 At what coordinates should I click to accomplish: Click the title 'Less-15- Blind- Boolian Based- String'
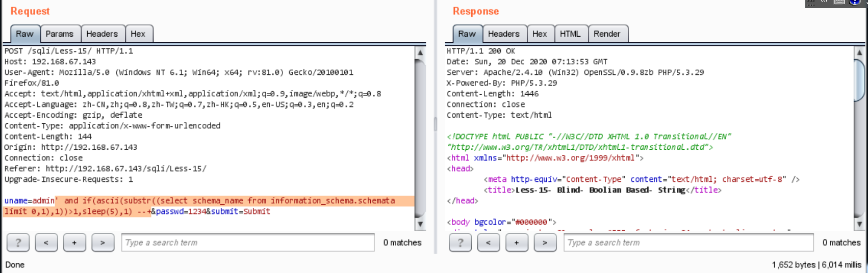coord(600,190)
